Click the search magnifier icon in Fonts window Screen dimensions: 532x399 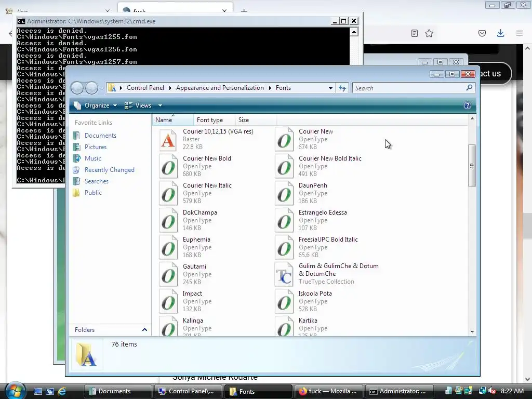click(x=469, y=88)
